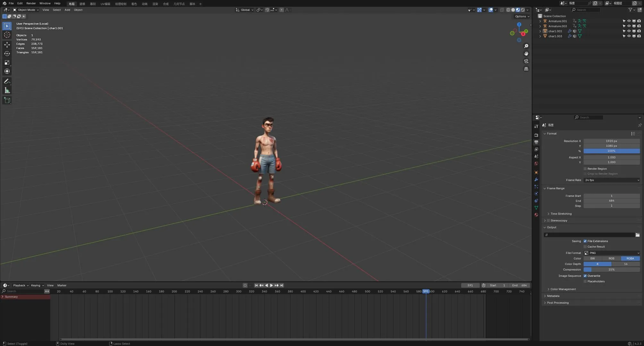Viewport: 644px width, 346px height.
Task: Select RGB color mode button
Action: tap(611, 258)
